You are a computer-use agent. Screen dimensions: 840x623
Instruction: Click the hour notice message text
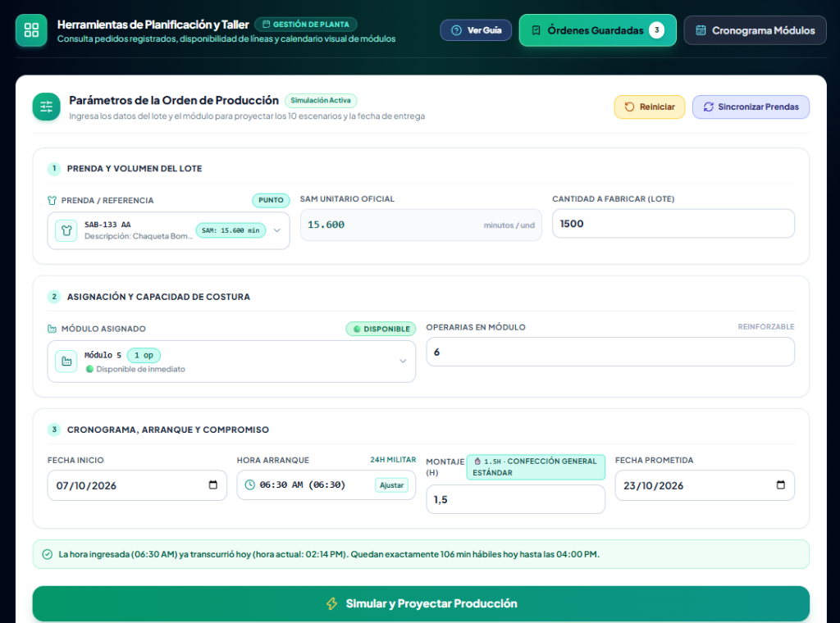[329, 554]
